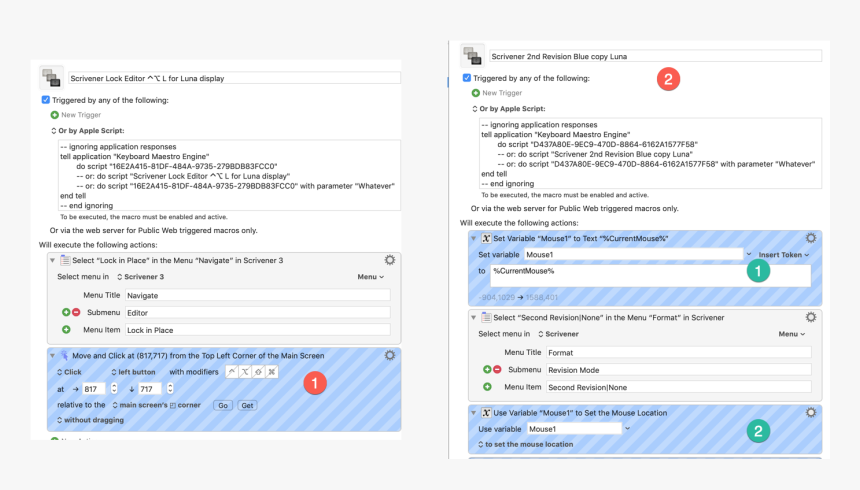This screenshot has height=490, width=860.
Task: Open gear menu of Set Variable Mouse1 action
Action: click(x=811, y=238)
